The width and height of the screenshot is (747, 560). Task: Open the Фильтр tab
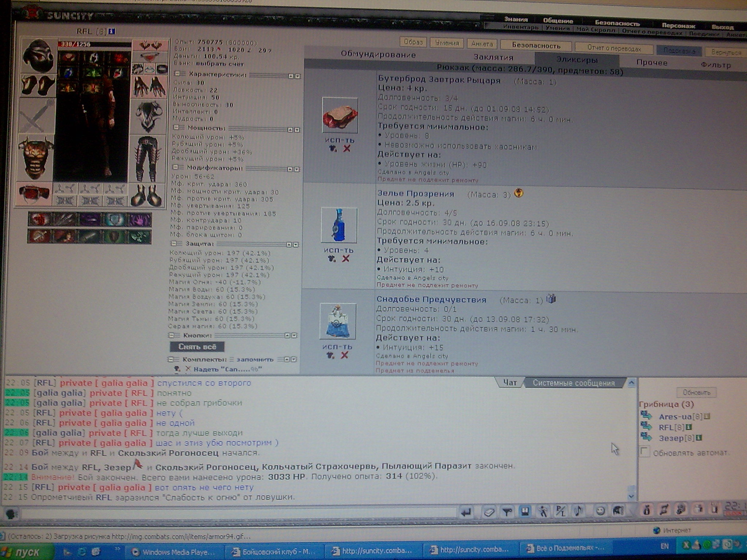(716, 65)
